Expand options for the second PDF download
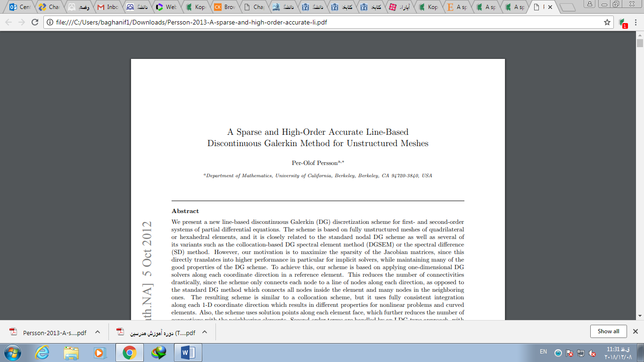This screenshot has height=362, width=644. 205,332
